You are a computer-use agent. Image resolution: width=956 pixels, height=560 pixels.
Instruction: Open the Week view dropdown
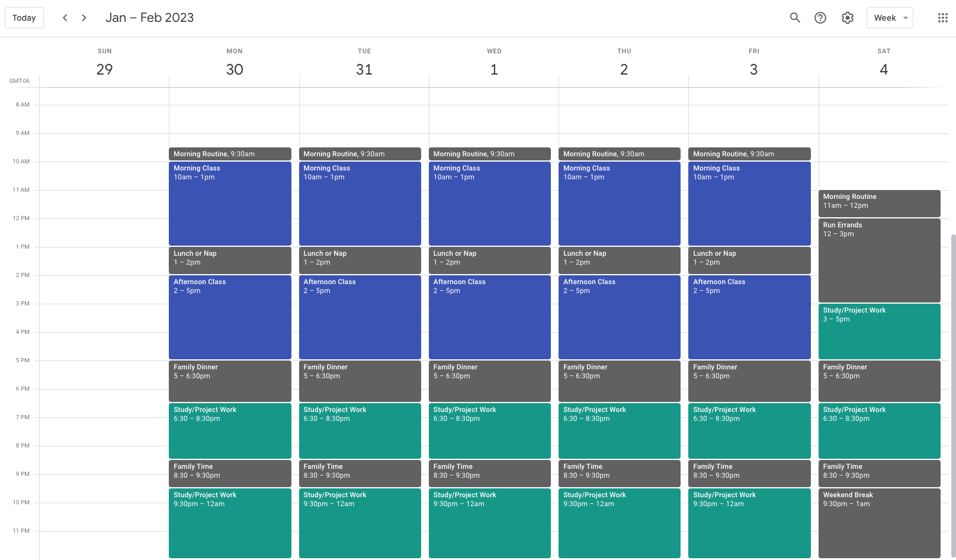tap(890, 18)
